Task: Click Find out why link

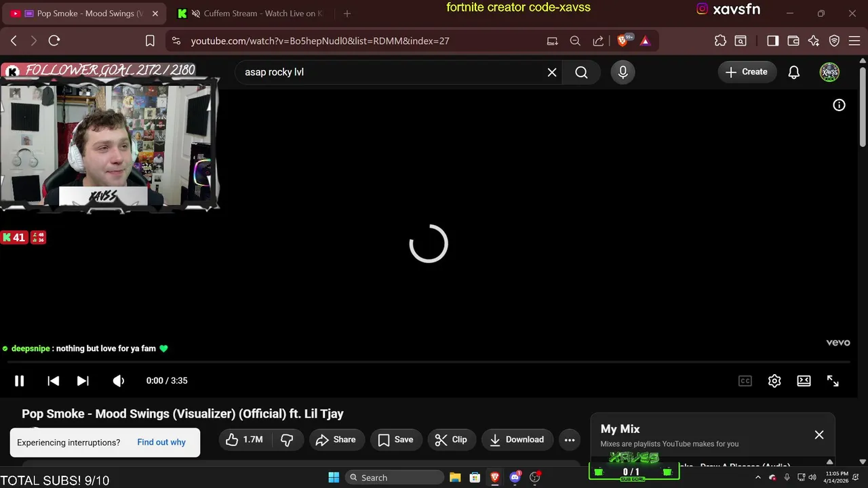Action: coord(161,443)
